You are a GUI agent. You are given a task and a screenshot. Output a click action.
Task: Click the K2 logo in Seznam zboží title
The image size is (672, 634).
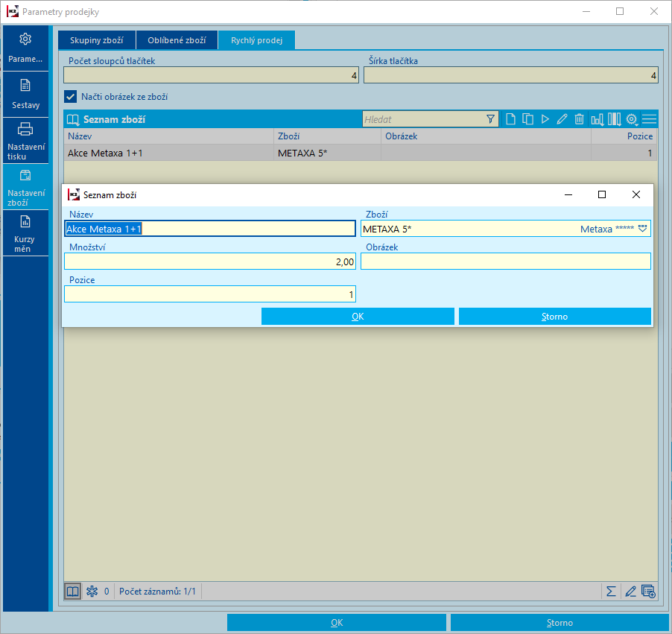tap(74, 194)
